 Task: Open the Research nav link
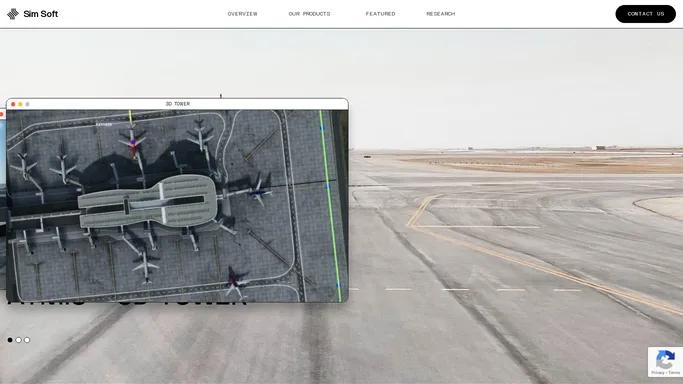440,14
